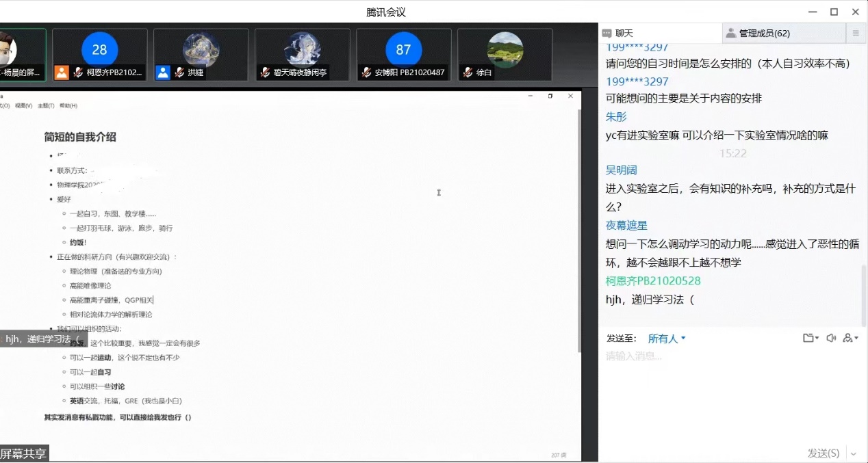Click the line 高能重离子碰撞，QGP相关
Screen dimensions: 868x463
click(112, 300)
